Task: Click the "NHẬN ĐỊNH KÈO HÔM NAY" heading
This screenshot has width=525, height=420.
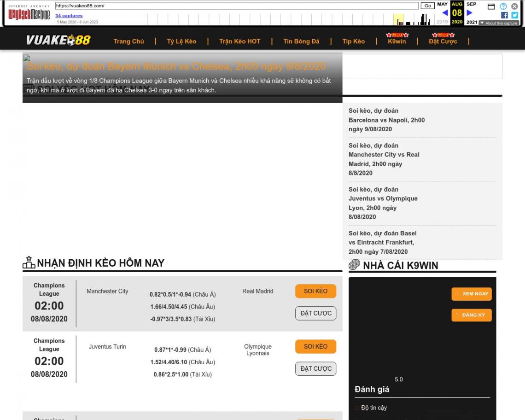Action: click(x=101, y=263)
